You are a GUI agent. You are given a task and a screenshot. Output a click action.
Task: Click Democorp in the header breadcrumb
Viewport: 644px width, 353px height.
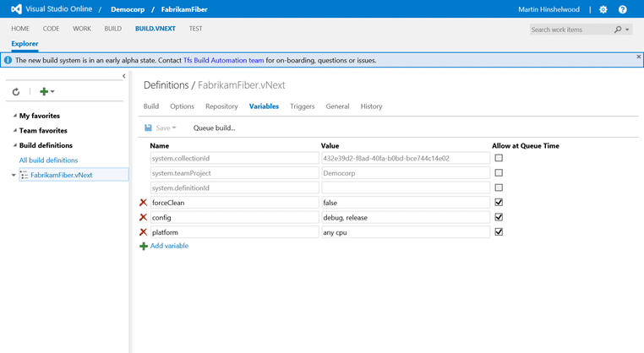point(128,9)
